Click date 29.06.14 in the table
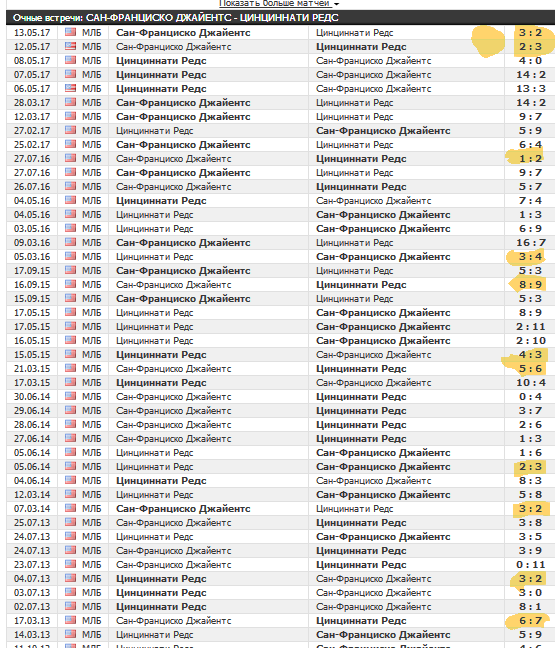555x648 pixels. coord(32,411)
